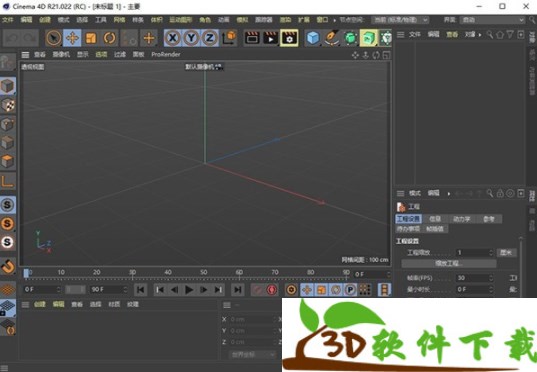Click the timeline preview range slider
The height and width of the screenshot is (372, 537).
click(x=75, y=290)
